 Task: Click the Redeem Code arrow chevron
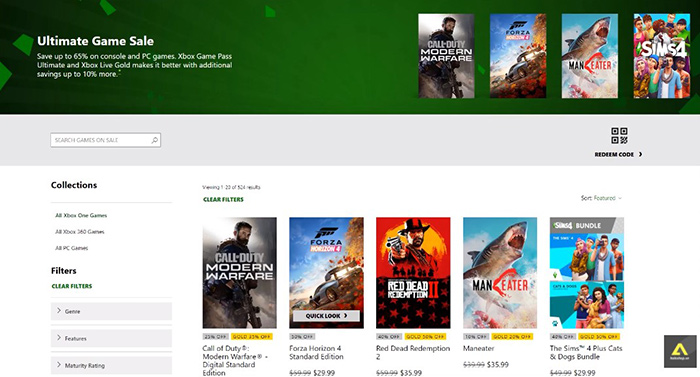coord(641,154)
